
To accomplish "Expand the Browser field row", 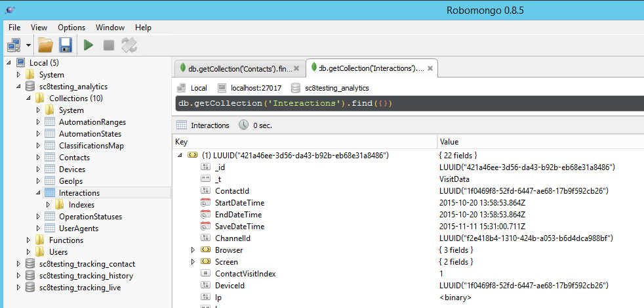I will tap(193, 250).
